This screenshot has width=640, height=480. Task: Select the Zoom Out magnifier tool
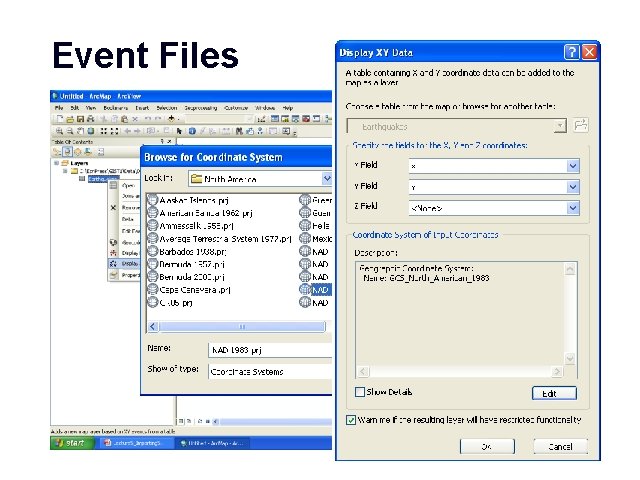click(70, 131)
